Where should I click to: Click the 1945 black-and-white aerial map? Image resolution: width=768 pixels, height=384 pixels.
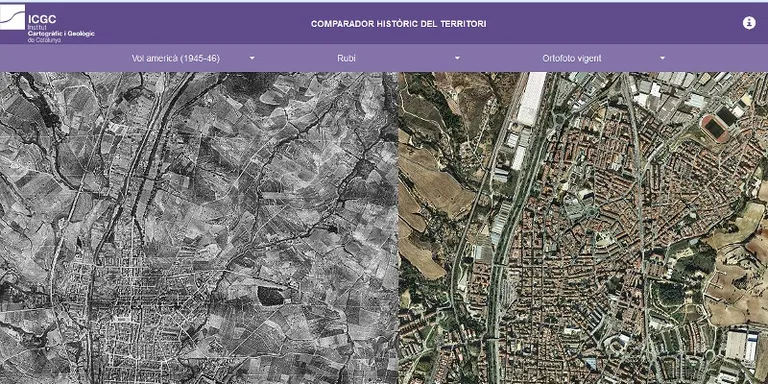click(198, 228)
